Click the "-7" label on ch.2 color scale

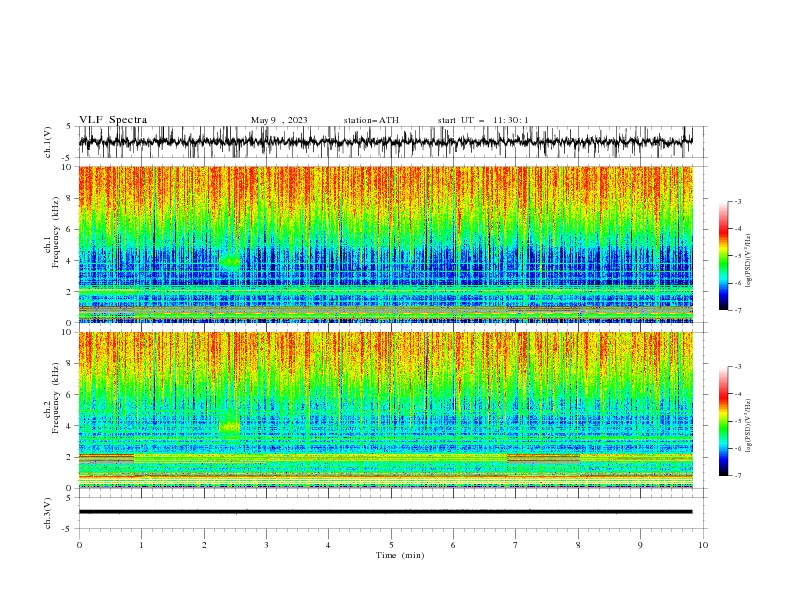coord(737,476)
